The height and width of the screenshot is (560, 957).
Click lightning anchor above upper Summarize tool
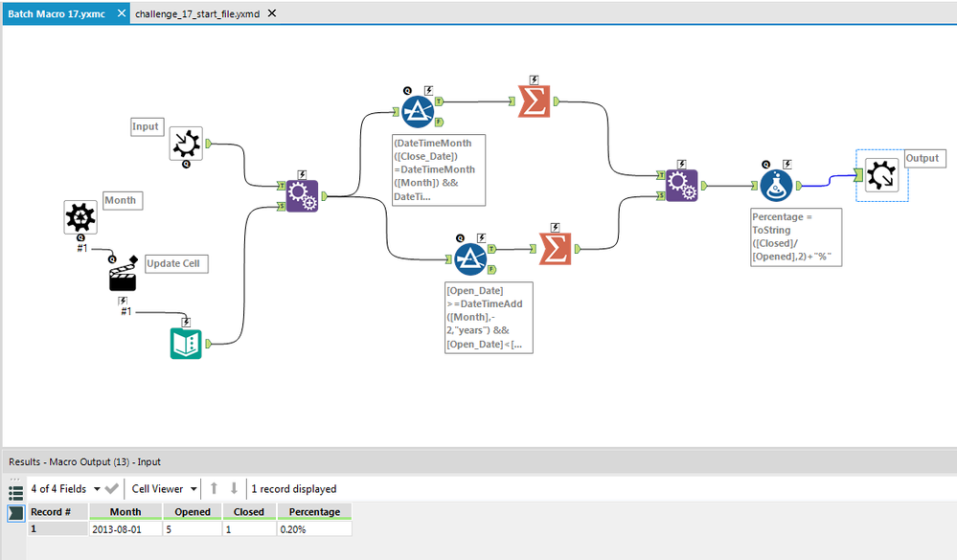pyautogui.click(x=534, y=79)
